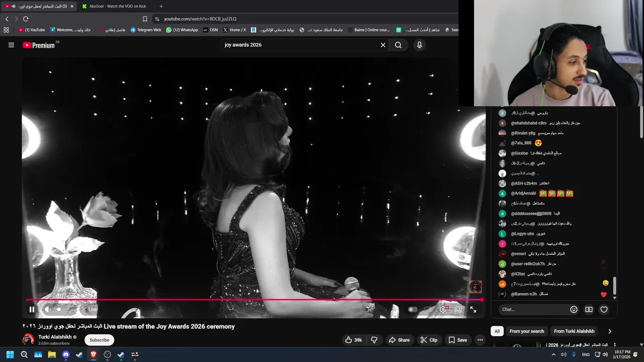This screenshot has width=644, height=362.
Task: Open File Explorer from taskbar
Action: [52, 354]
